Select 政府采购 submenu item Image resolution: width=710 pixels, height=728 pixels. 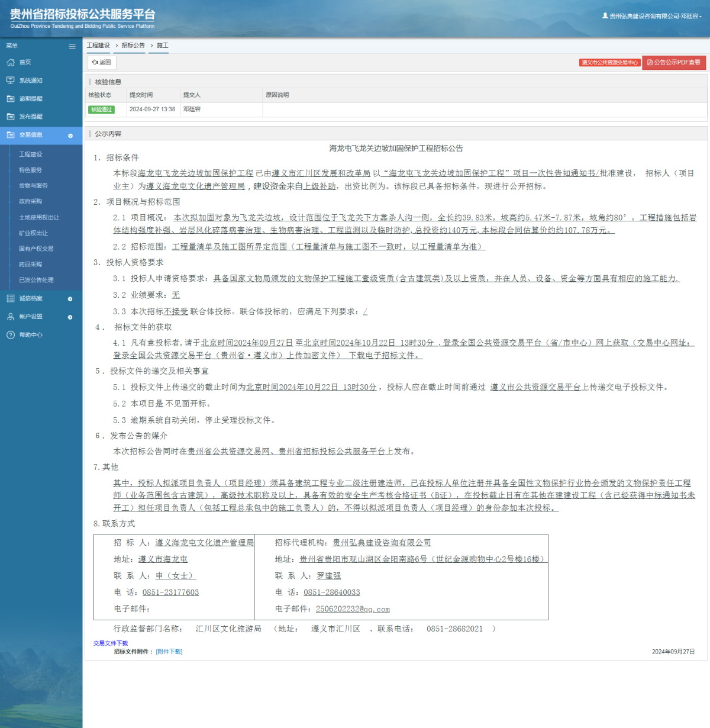click(x=31, y=201)
